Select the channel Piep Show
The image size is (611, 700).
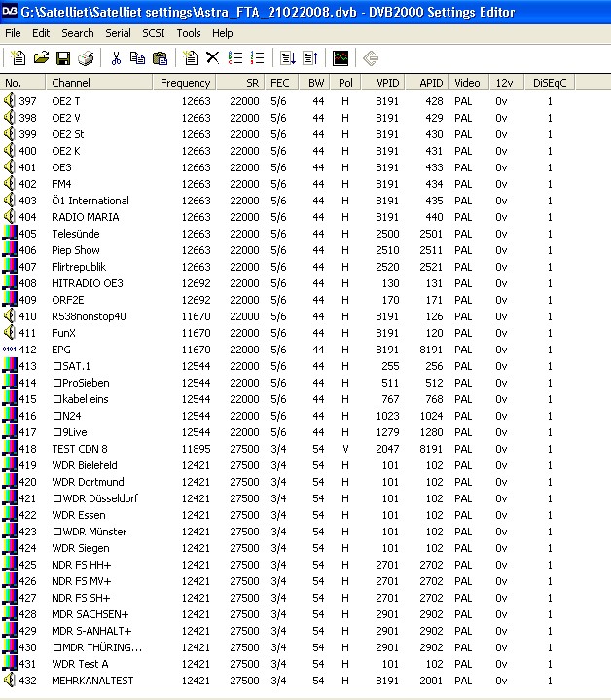pos(76,250)
